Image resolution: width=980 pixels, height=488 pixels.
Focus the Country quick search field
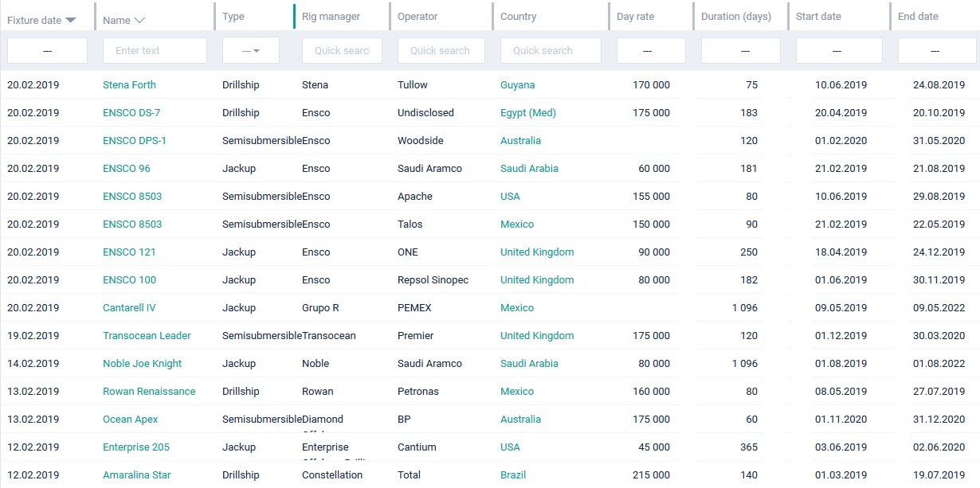coord(550,50)
